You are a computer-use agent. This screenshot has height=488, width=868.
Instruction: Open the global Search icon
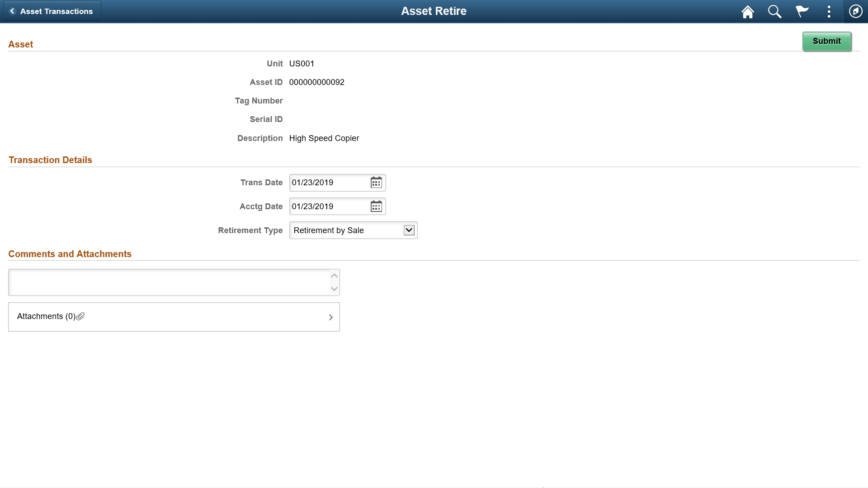774,11
